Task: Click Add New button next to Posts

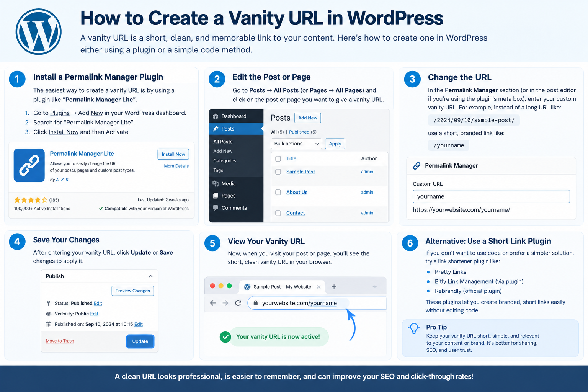Action: (307, 118)
